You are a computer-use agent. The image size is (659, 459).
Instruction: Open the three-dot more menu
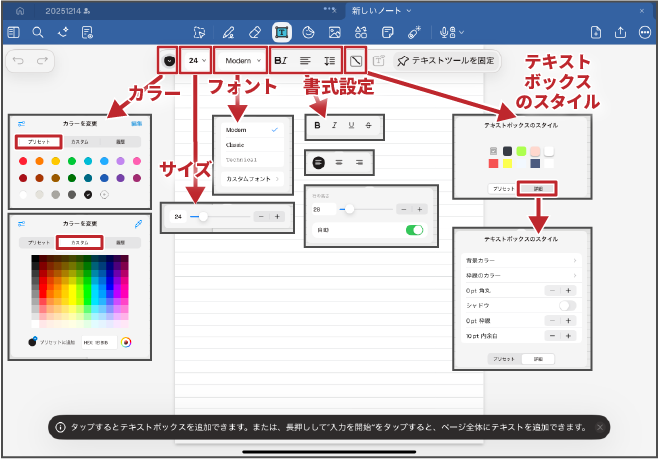click(x=645, y=32)
